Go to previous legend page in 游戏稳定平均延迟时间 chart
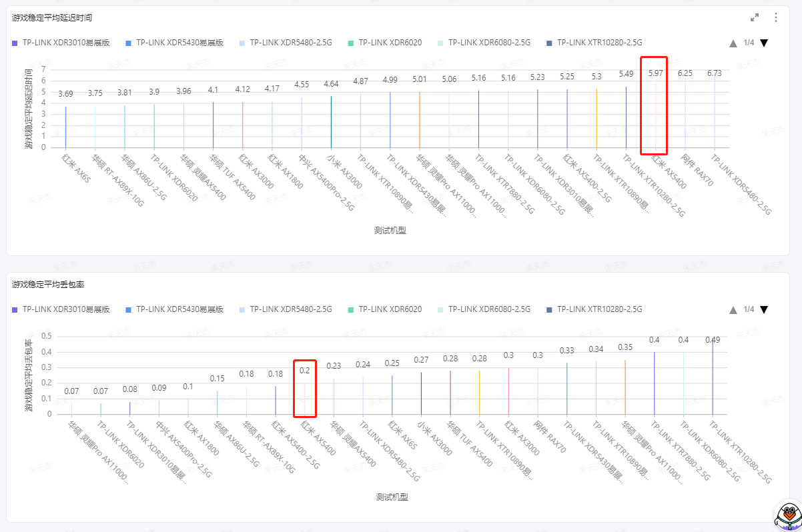 [733, 43]
